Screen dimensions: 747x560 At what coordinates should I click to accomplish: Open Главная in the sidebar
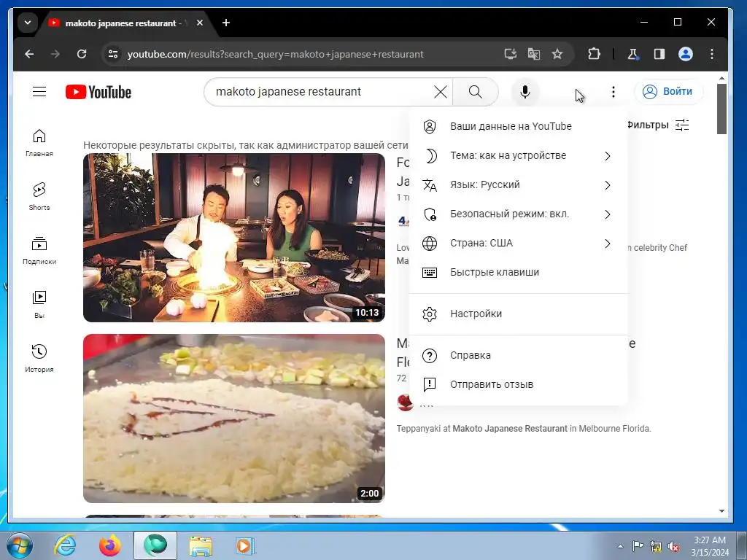coord(39,142)
